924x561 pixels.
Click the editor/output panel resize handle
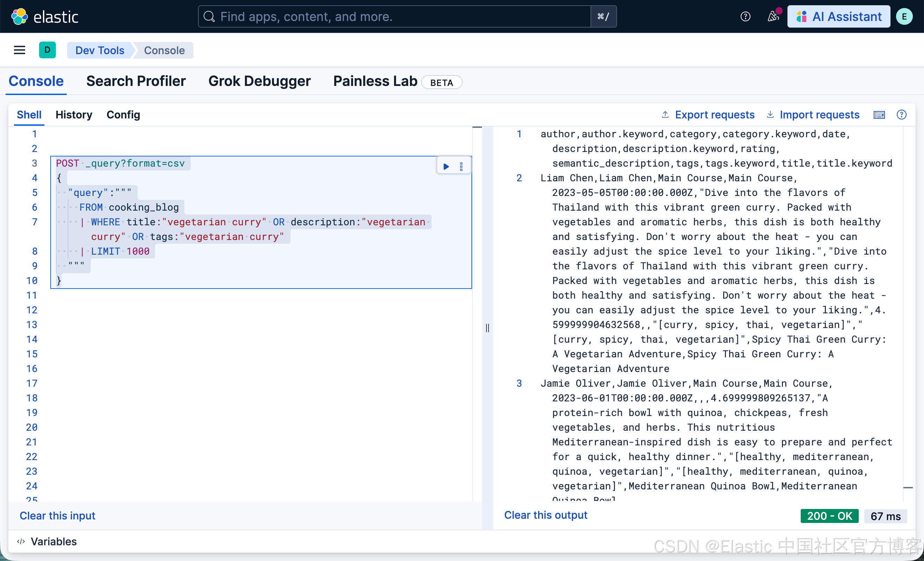point(487,328)
